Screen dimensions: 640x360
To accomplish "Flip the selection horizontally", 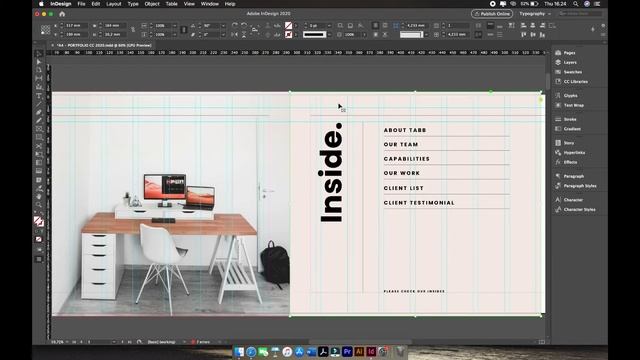I will (x=235, y=35).
